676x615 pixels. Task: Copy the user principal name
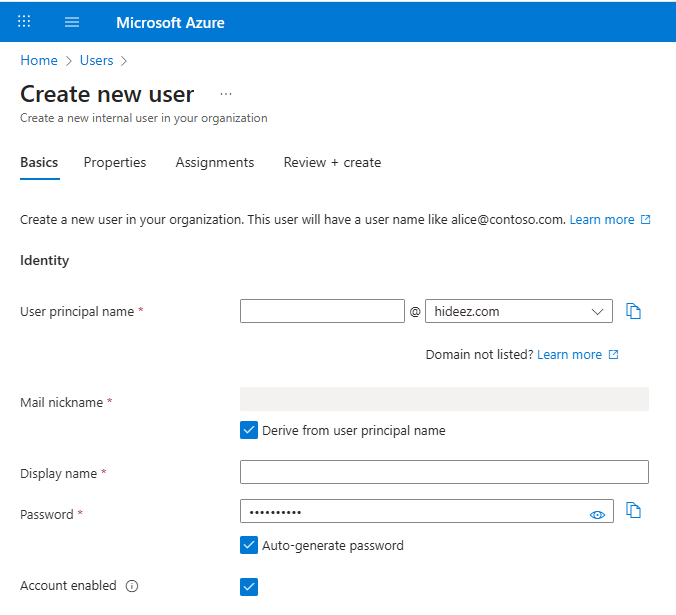coord(633,311)
